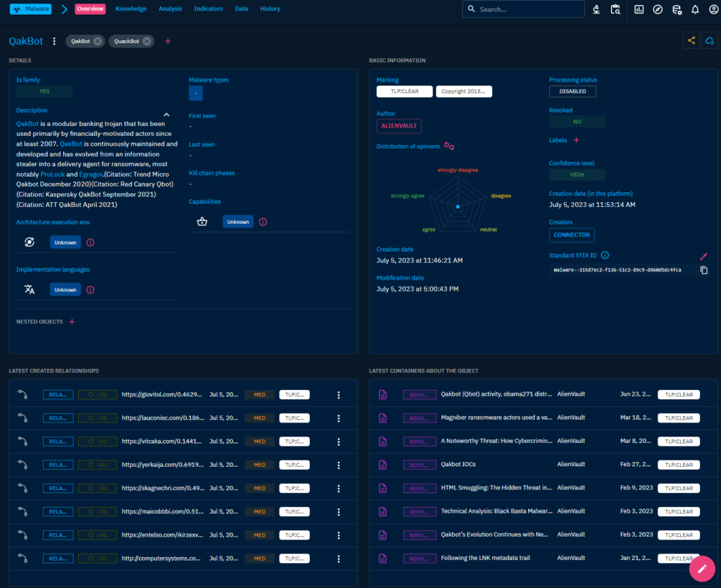The height and width of the screenshot is (588, 721).
Task: Edit the STIX ID with pencil icon
Action: pos(703,256)
